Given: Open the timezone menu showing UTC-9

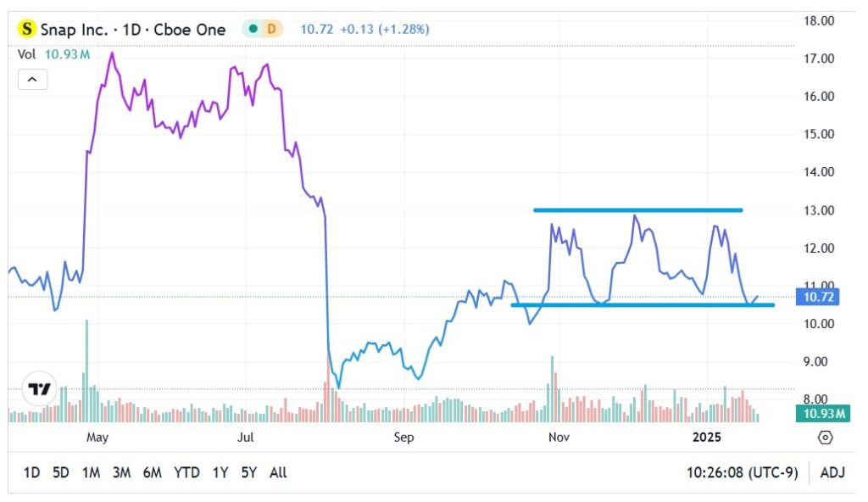Looking at the screenshot, I should tap(743, 472).
